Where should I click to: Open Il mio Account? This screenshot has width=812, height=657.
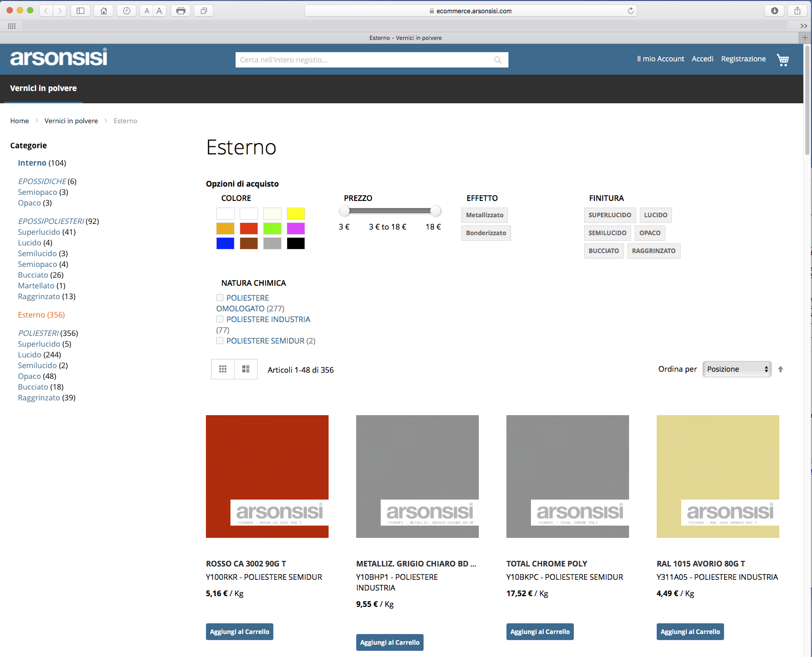click(660, 59)
